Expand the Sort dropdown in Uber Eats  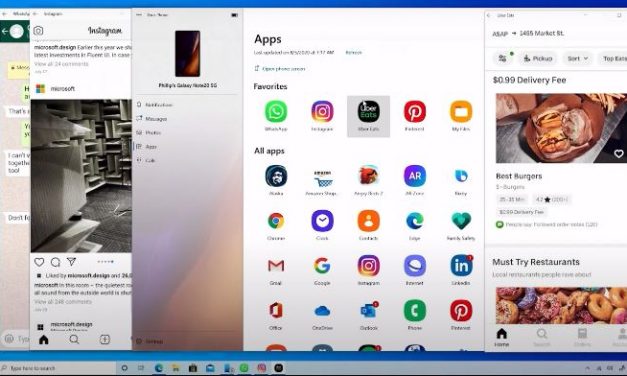[577, 58]
